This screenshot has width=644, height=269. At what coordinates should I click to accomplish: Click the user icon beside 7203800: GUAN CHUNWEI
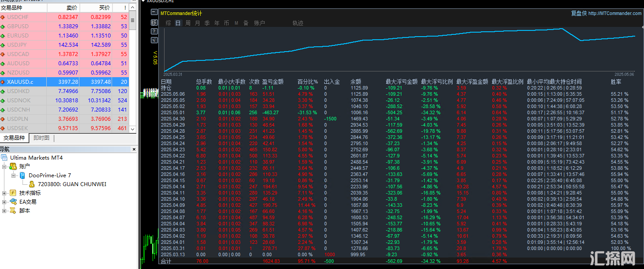click(x=32, y=184)
